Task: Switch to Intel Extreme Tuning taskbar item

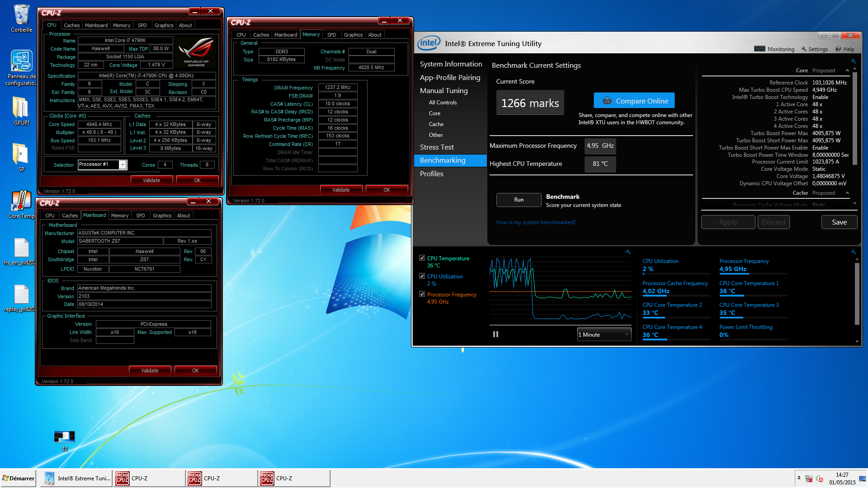Action: (x=77, y=479)
